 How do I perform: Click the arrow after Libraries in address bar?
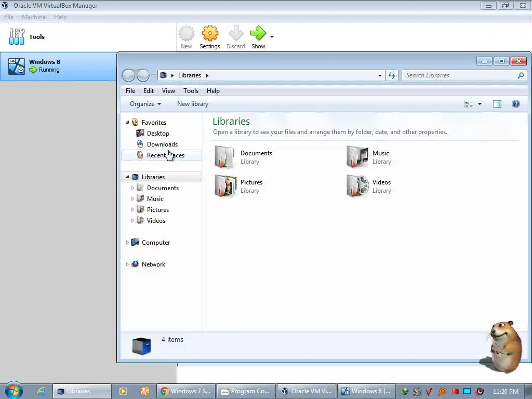coord(207,75)
